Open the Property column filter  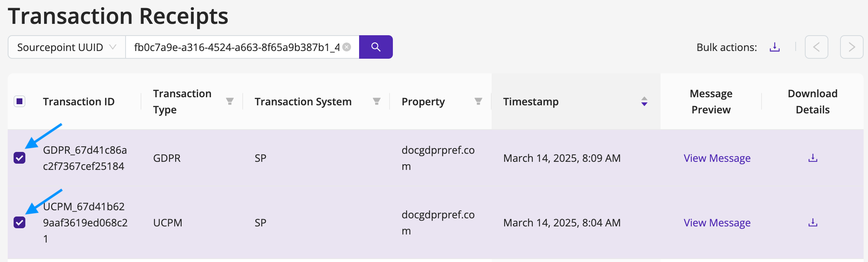coord(478,101)
